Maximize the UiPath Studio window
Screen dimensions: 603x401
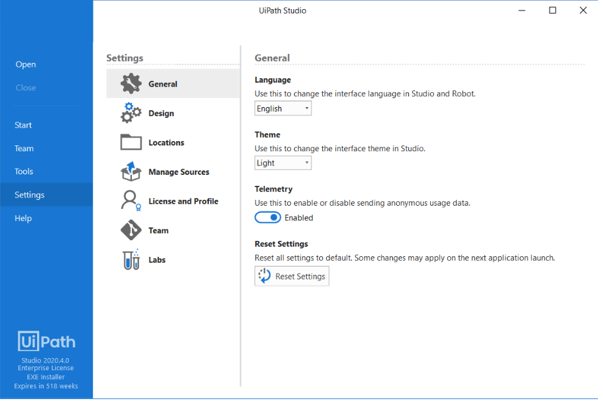coord(552,10)
